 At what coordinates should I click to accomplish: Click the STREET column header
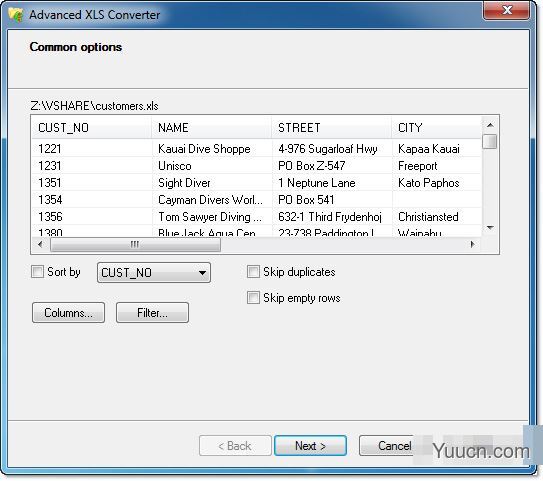click(x=332, y=128)
